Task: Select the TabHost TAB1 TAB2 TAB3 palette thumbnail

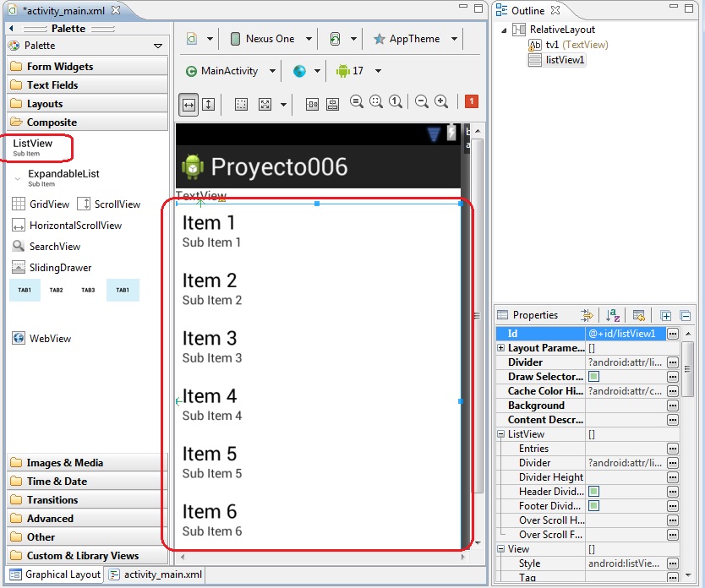Action: [x=56, y=290]
